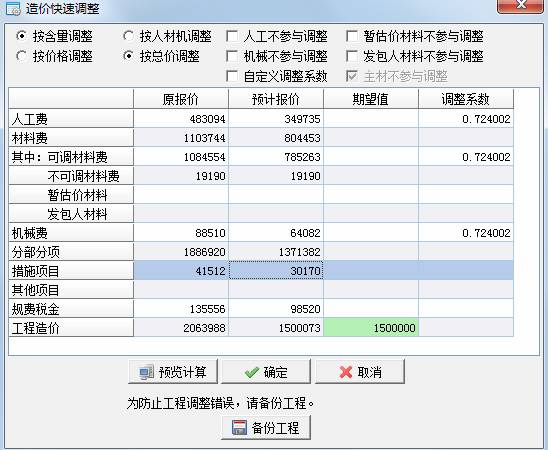Select the 措施项目 row header
The image size is (548, 450).
tap(71, 271)
